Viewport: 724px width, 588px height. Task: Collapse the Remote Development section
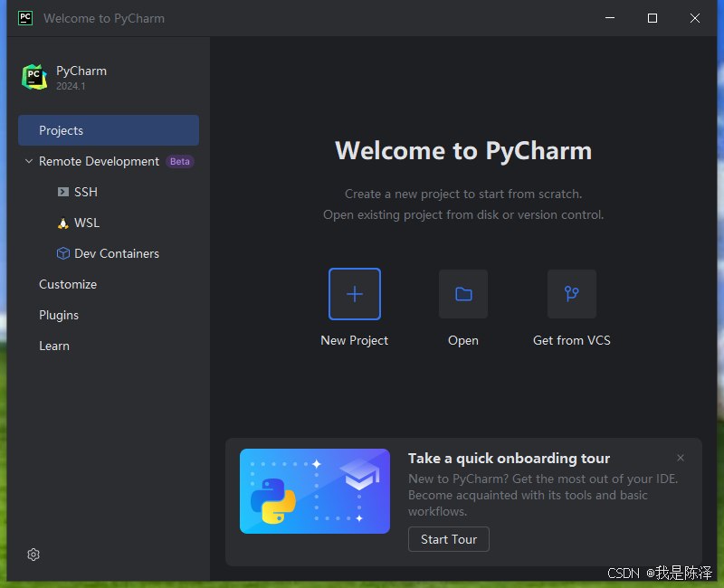tap(29, 161)
